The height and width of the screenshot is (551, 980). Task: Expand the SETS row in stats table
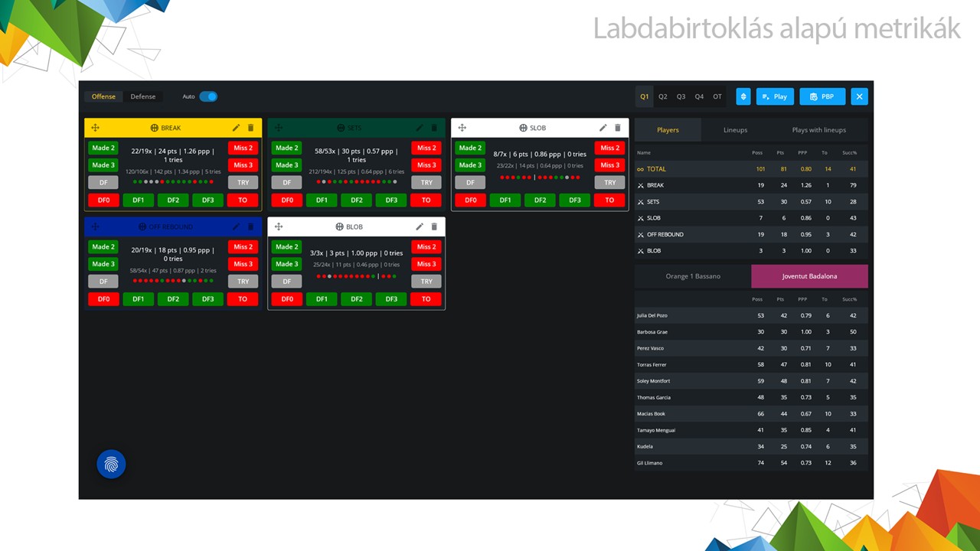(641, 202)
